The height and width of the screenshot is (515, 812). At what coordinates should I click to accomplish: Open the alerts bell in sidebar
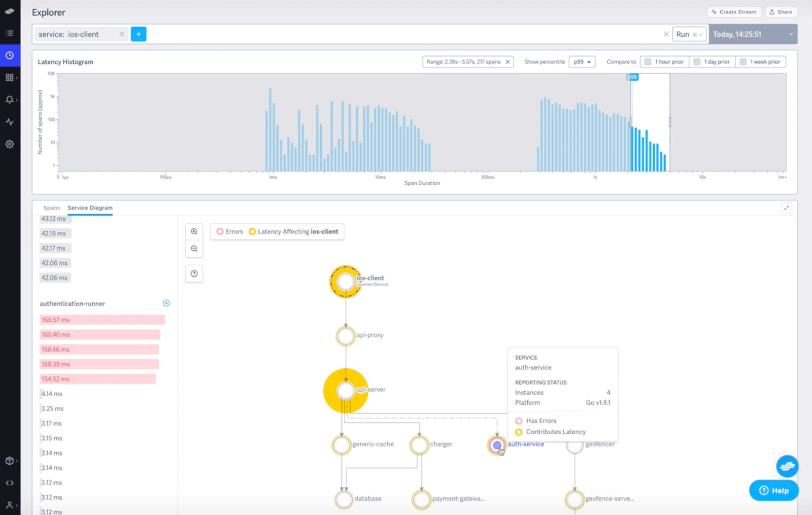(10, 100)
